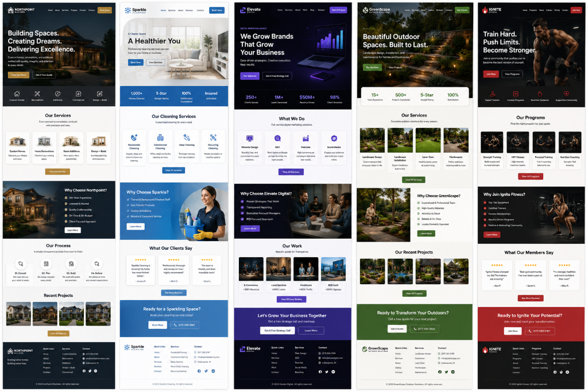Open the Lawn Care service photo on GreenScape
Image resolution: width=588 pixels, height=392 pixels.
click(428, 140)
